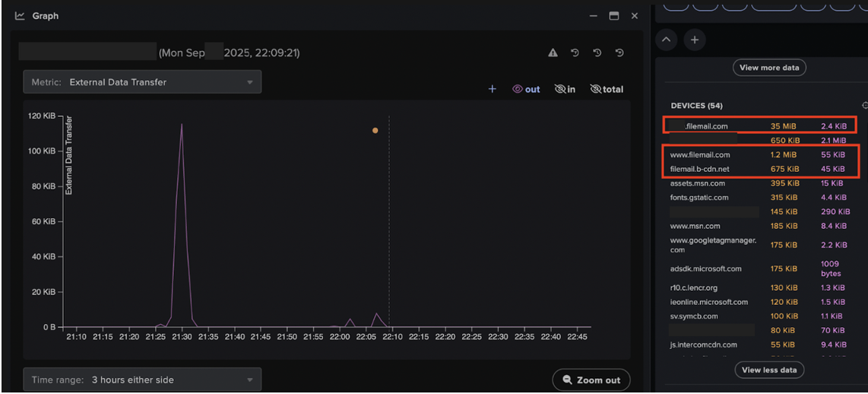Click the 290 KiB value
Viewport: 868px width, 394px height.
coord(835,211)
